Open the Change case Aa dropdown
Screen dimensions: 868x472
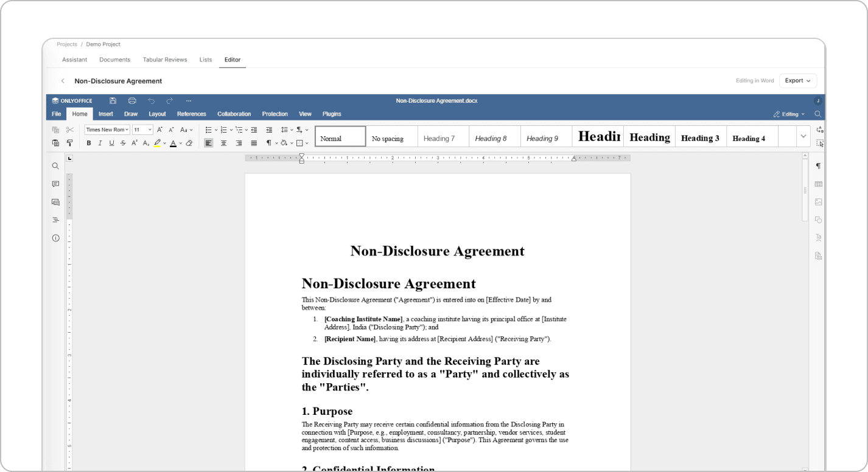[187, 130]
